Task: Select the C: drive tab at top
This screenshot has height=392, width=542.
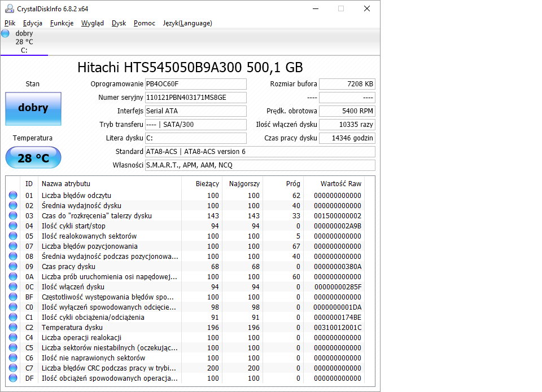Action: click(x=24, y=42)
